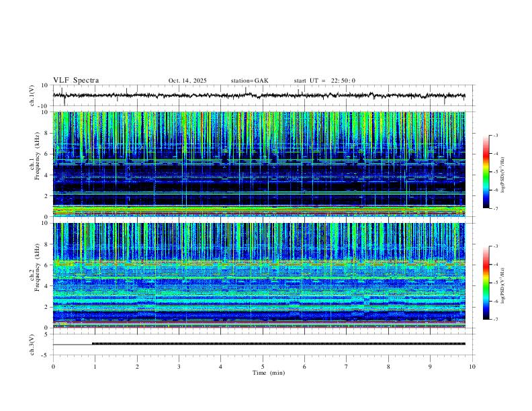Click the "-3" label on ch.1 colorbar
The width and height of the screenshot is (532, 411).
click(495, 135)
